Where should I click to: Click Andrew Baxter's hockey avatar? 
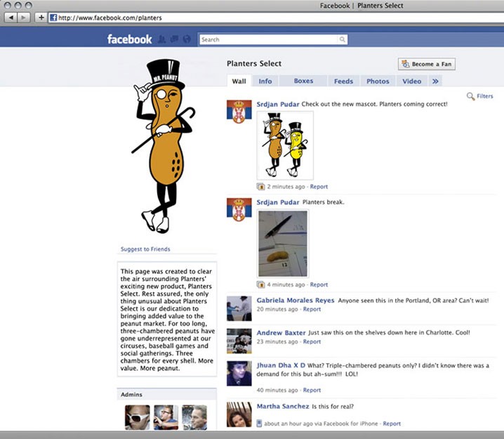[239, 341]
